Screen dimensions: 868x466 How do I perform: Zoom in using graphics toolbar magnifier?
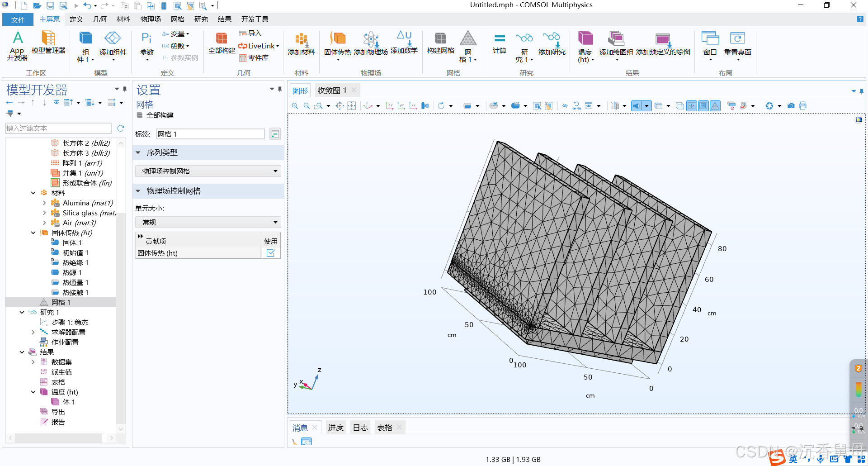click(295, 106)
